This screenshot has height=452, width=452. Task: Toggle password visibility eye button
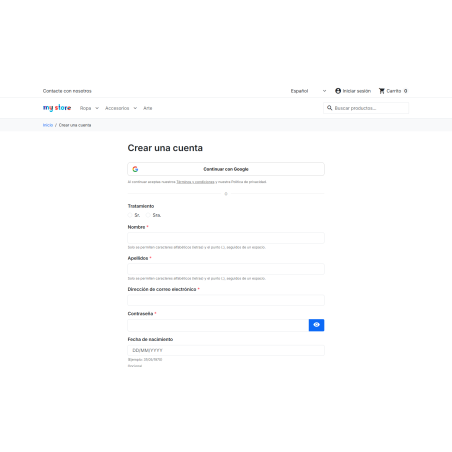point(316,325)
